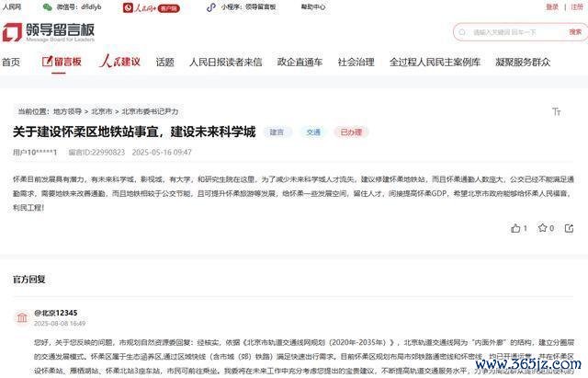Open the 话题 navigation tab
This screenshot has height=378, width=588.
pos(164,63)
